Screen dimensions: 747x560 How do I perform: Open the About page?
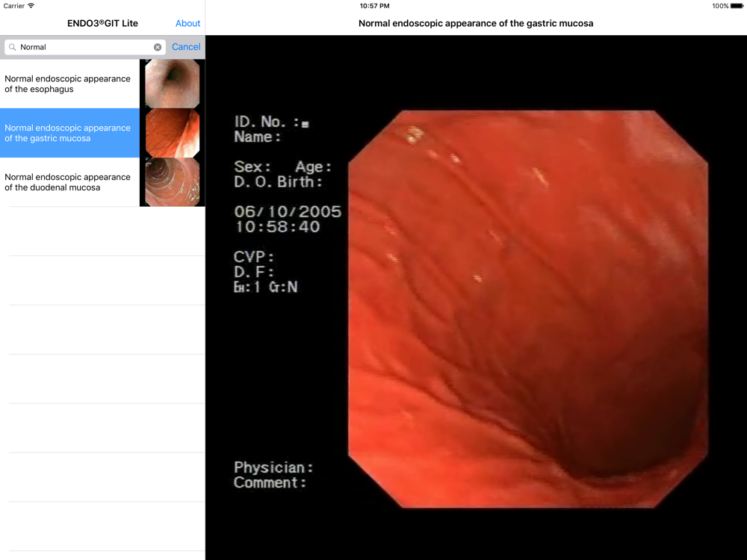(x=187, y=23)
